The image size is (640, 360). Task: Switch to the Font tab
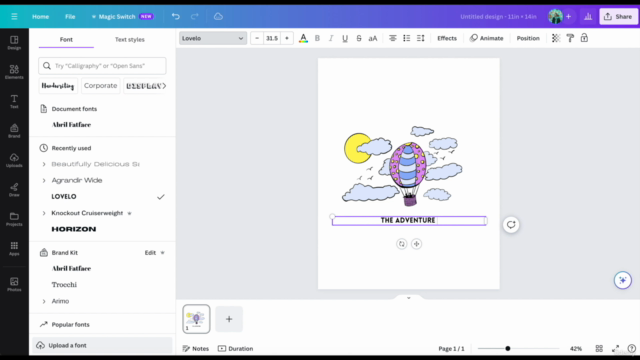pos(66,40)
